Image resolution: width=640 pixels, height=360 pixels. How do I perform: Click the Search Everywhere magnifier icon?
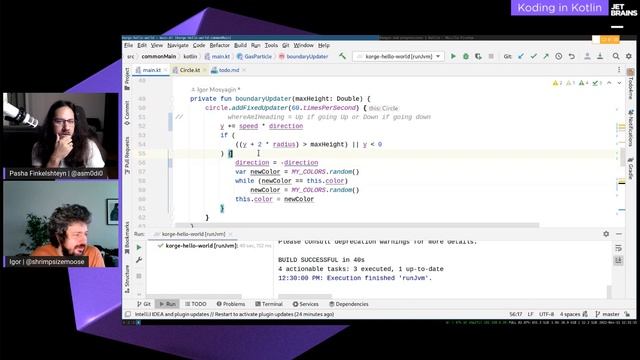616,56
